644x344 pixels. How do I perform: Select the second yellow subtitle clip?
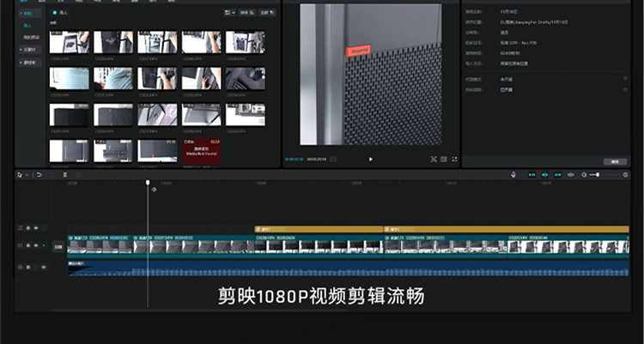click(x=506, y=229)
